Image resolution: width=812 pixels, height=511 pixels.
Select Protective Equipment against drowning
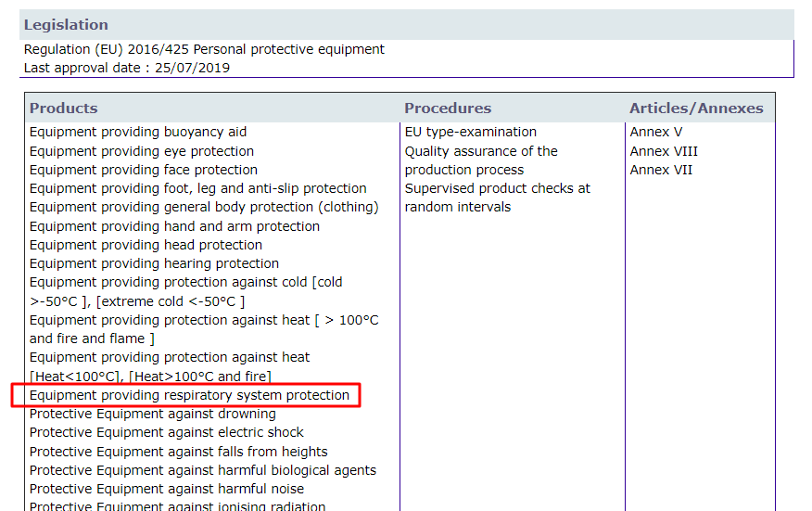(153, 414)
